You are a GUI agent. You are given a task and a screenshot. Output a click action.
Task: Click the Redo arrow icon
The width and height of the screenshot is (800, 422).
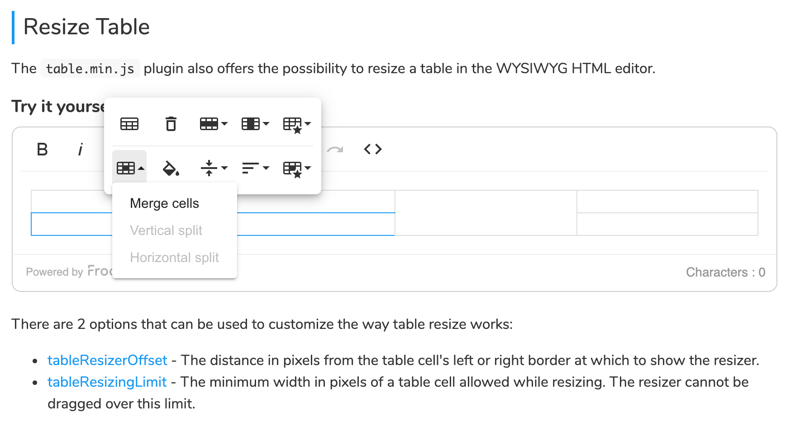pyautogui.click(x=335, y=149)
